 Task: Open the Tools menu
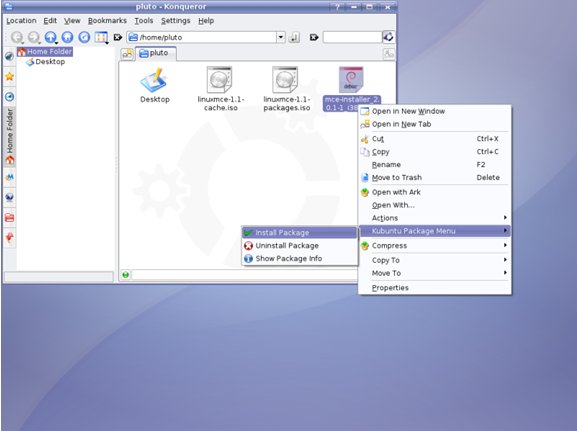coord(144,21)
